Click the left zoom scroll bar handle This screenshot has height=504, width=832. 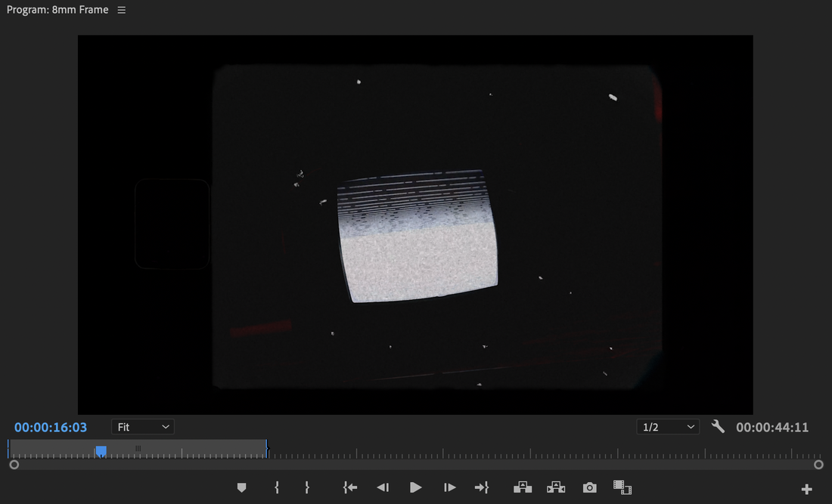tap(14, 465)
